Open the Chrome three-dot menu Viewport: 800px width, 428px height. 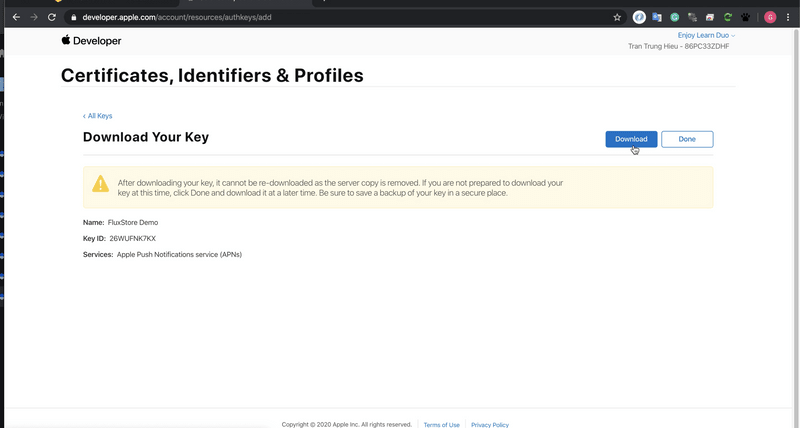[x=788, y=17]
